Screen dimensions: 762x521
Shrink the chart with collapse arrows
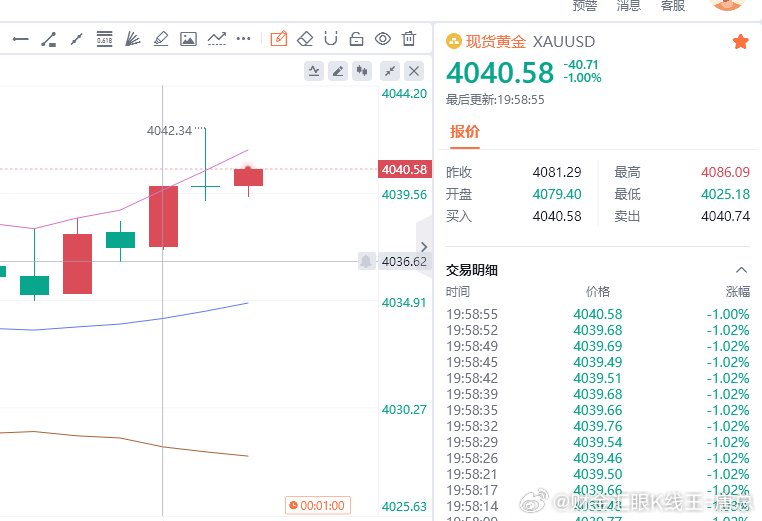pyautogui.click(x=390, y=71)
